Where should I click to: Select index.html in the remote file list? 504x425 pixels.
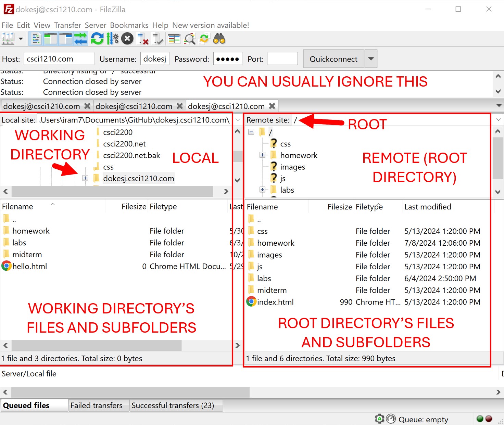pos(275,302)
